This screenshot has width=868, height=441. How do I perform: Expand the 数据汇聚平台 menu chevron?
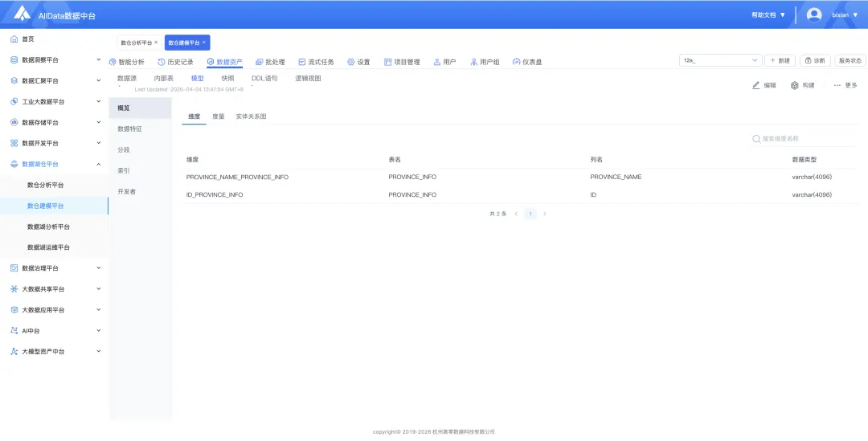(99, 81)
